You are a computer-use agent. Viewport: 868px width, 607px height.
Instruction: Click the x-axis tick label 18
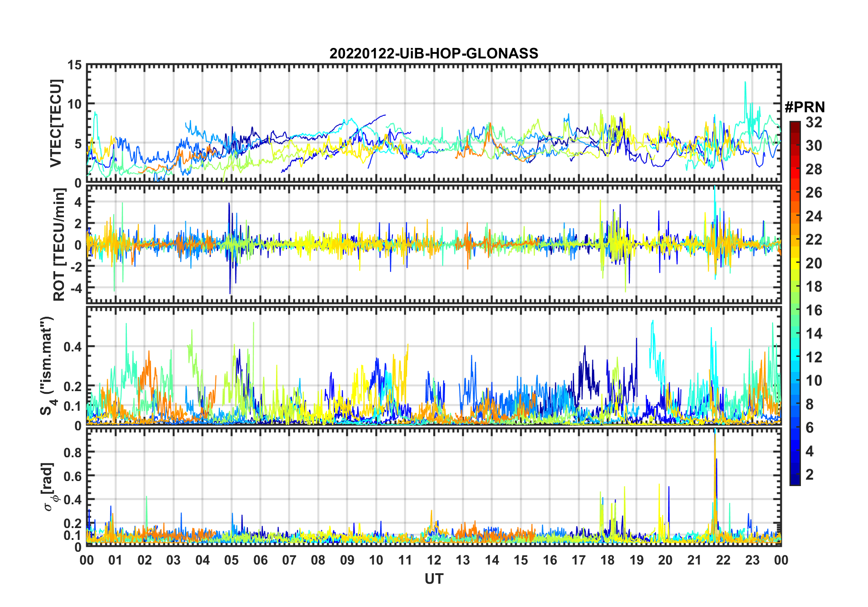607,560
